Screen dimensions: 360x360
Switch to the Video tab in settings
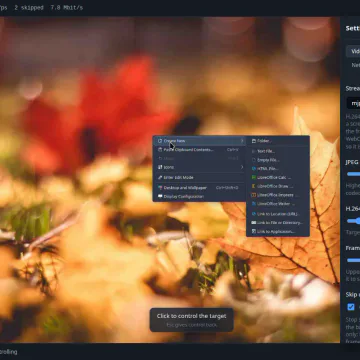point(354,51)
